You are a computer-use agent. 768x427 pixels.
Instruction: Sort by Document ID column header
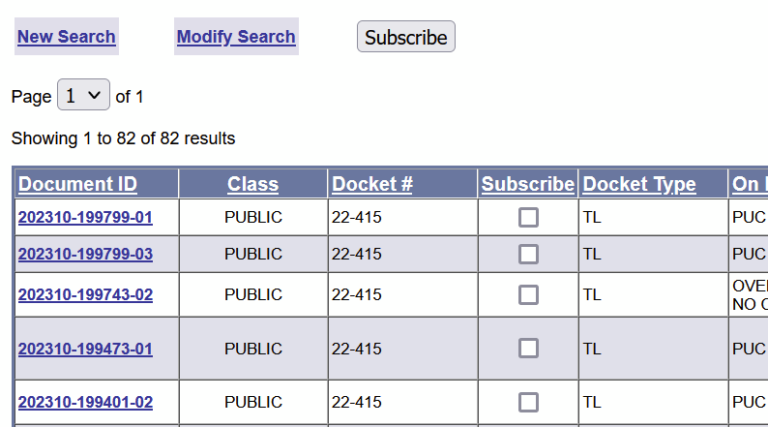(x=78, y=184)
